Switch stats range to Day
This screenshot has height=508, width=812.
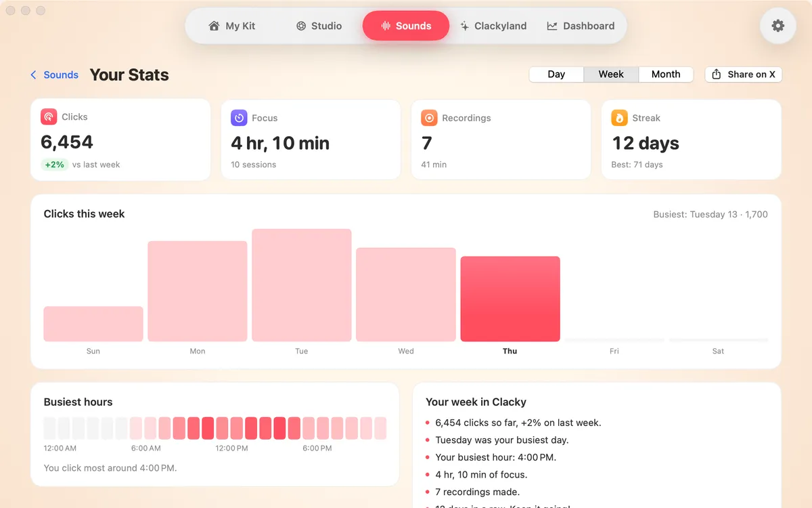556,75
